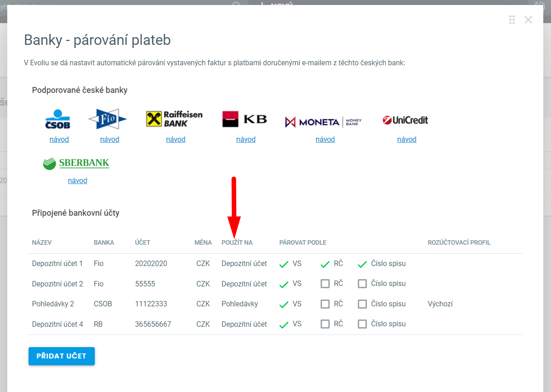Viewport: 551px width, 392px height.
Task: Check RČ for Depozitní účet 4
Action: [325, 324]
